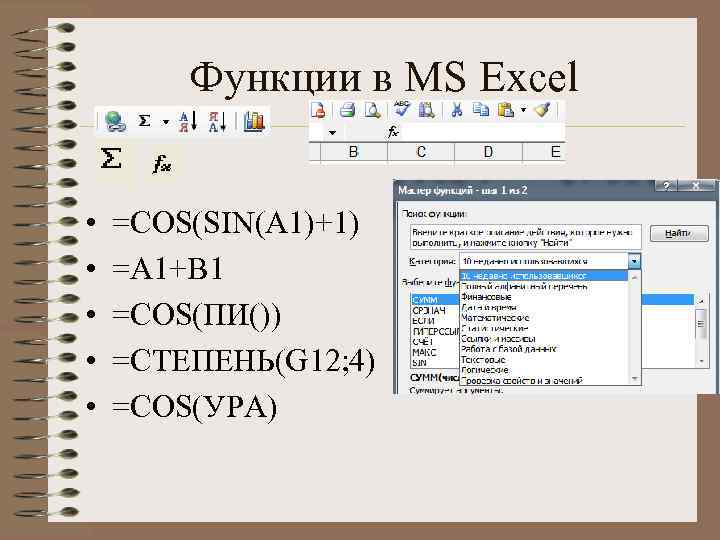
Task: Click the slide title 'Функции в MS Excel'
Action: [x=384, y=78]
